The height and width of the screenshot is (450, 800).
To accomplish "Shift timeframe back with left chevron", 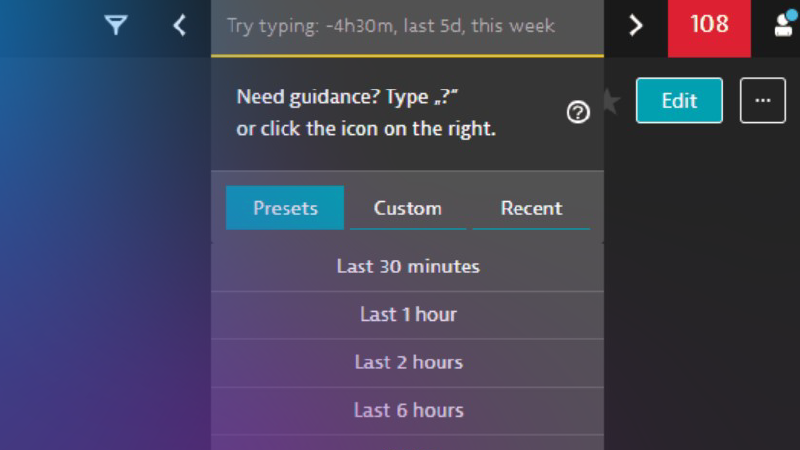I will click(180, 26).
